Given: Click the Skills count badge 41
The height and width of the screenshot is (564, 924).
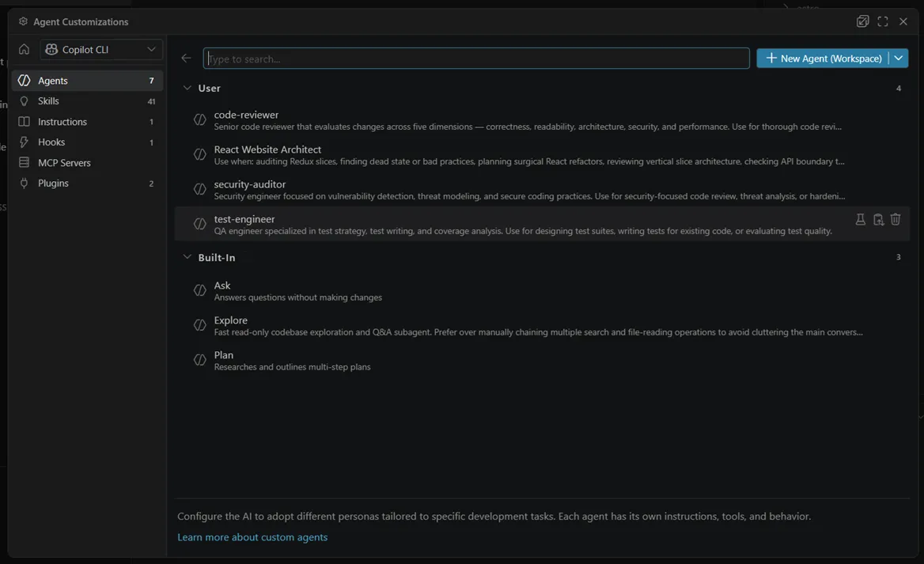Looking at the screenshot, I should (151, 101).
